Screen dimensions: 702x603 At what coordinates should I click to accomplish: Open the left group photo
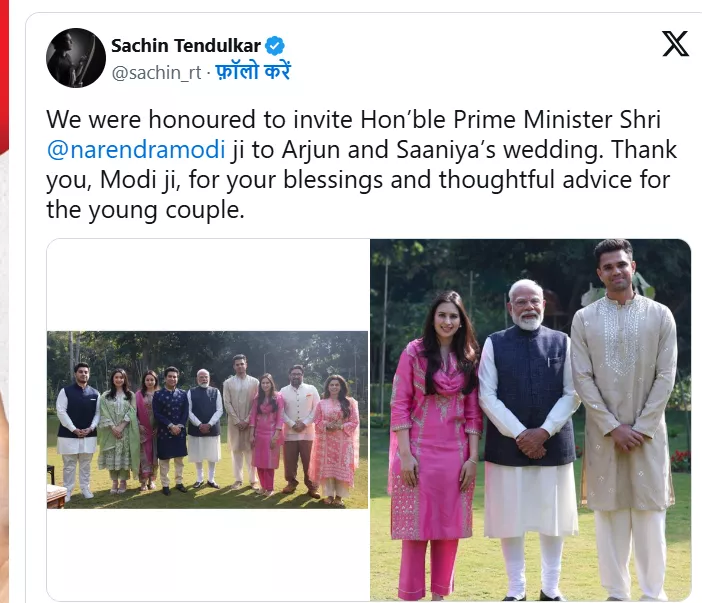tap(207, 420)
